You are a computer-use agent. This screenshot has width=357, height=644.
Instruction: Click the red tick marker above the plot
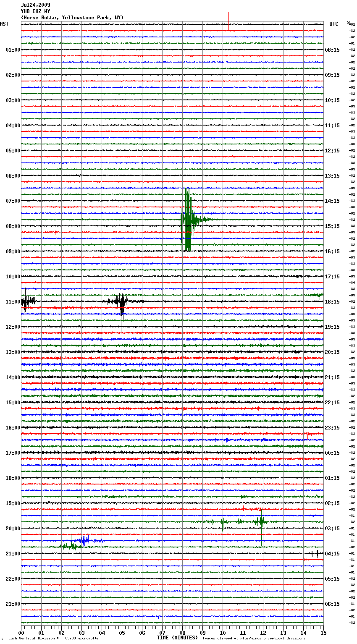[x=228, y=21]
